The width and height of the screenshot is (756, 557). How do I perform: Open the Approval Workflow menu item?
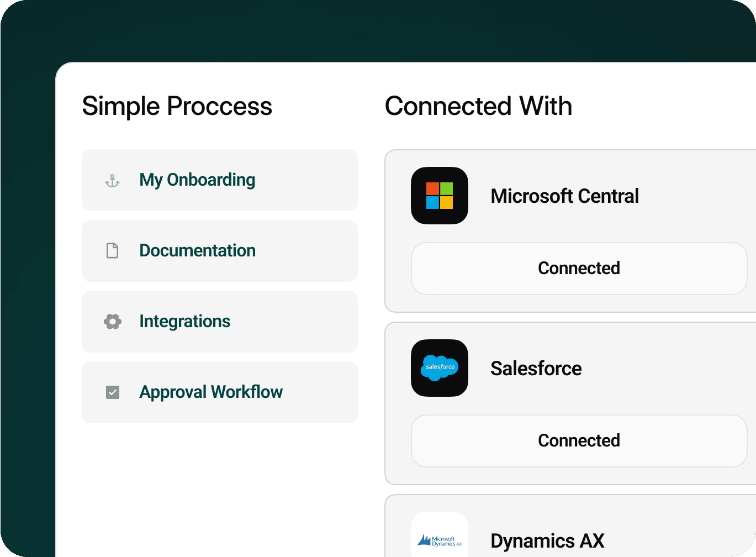220,392
